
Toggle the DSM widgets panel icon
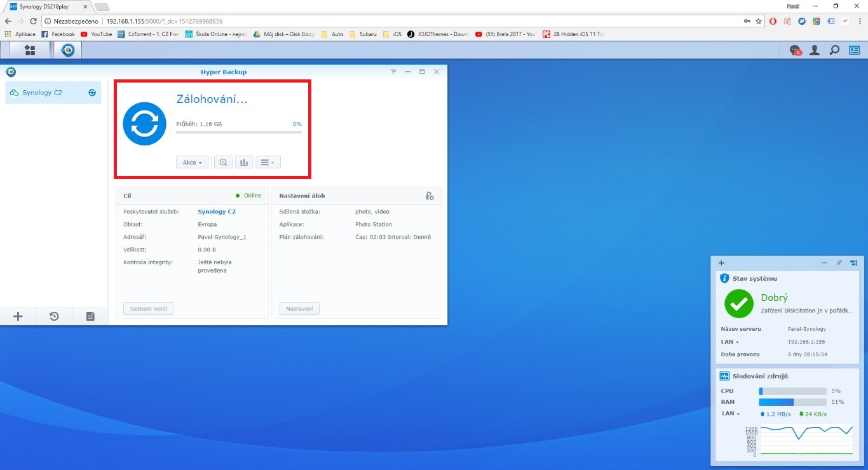(855, 50)
